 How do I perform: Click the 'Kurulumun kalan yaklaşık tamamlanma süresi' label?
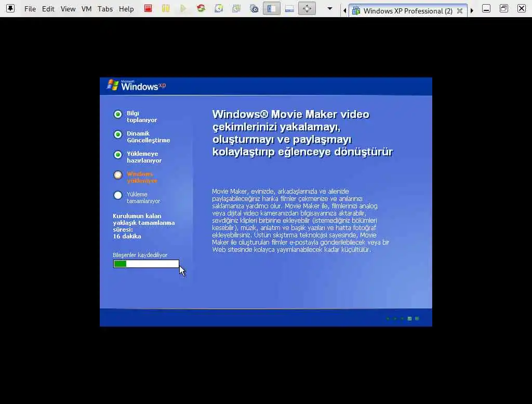click(143, 223)
